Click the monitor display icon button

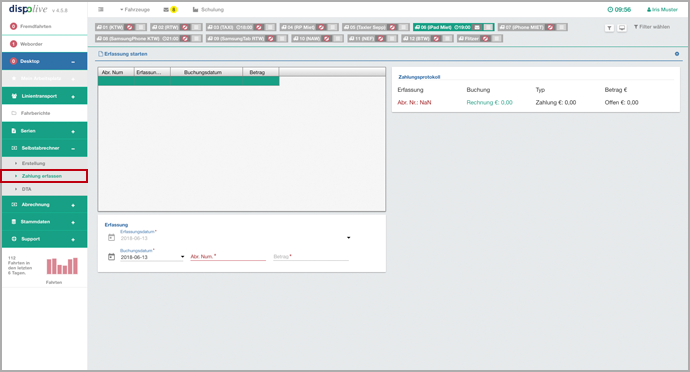(622, 28)
